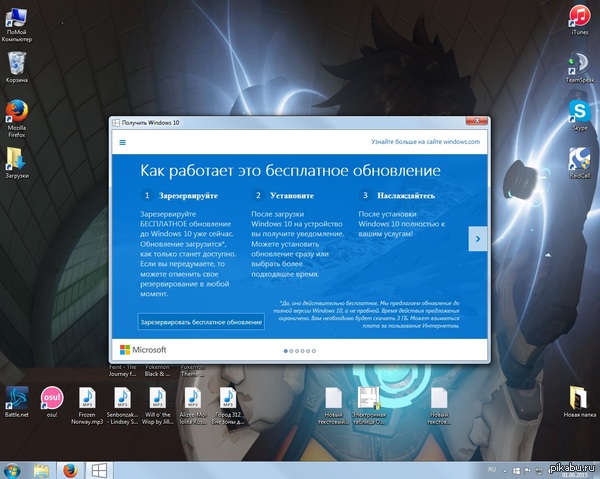This screenshot has width=600, height=479.
Task: Close the Получить Windows 10 window
Action: 477,121
